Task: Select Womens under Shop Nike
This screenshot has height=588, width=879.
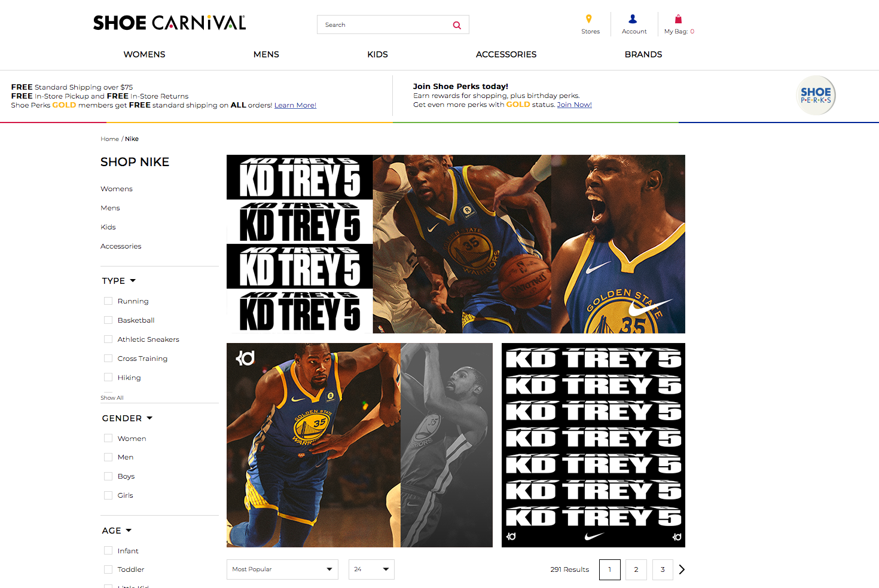Action: pyautogui.click(x=117, y=189)
